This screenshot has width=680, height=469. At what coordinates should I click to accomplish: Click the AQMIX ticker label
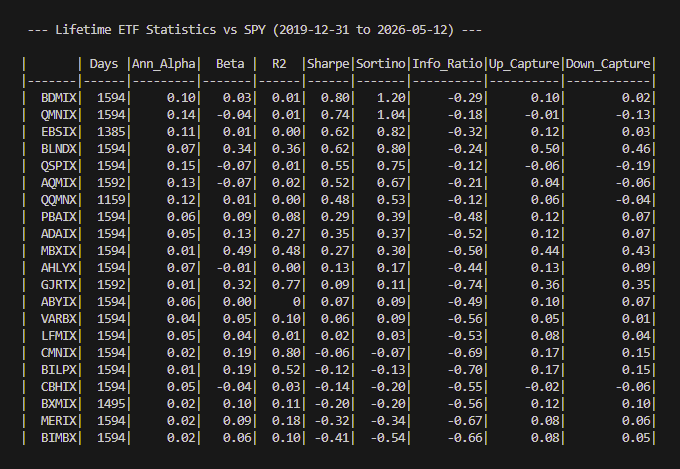click(59, 183)
